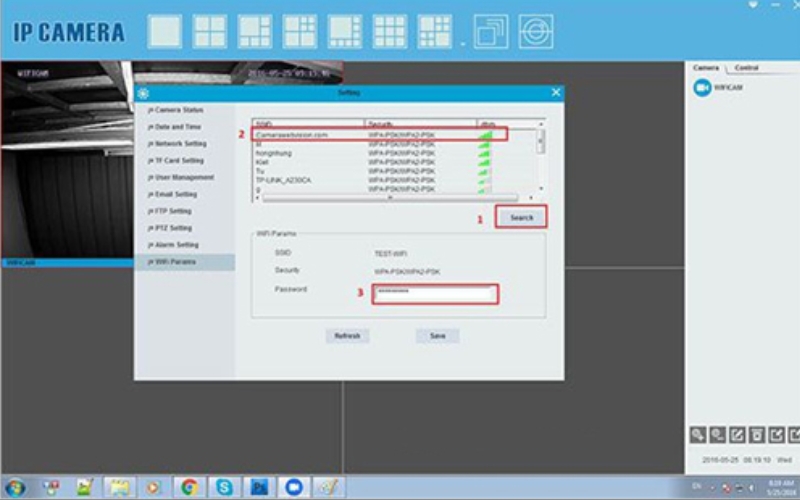
Task: Switch to the Control tab
Action: pos(746,68)
